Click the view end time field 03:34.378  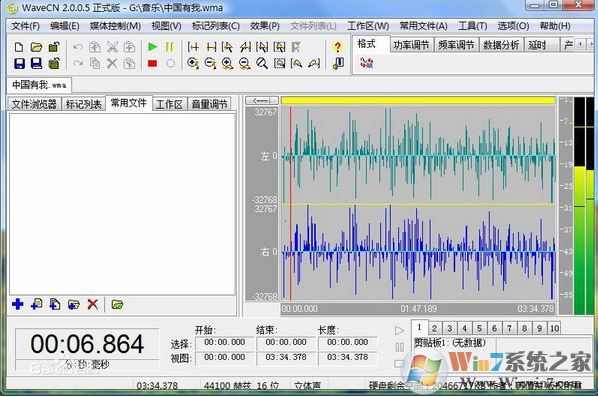click(286, 357)
